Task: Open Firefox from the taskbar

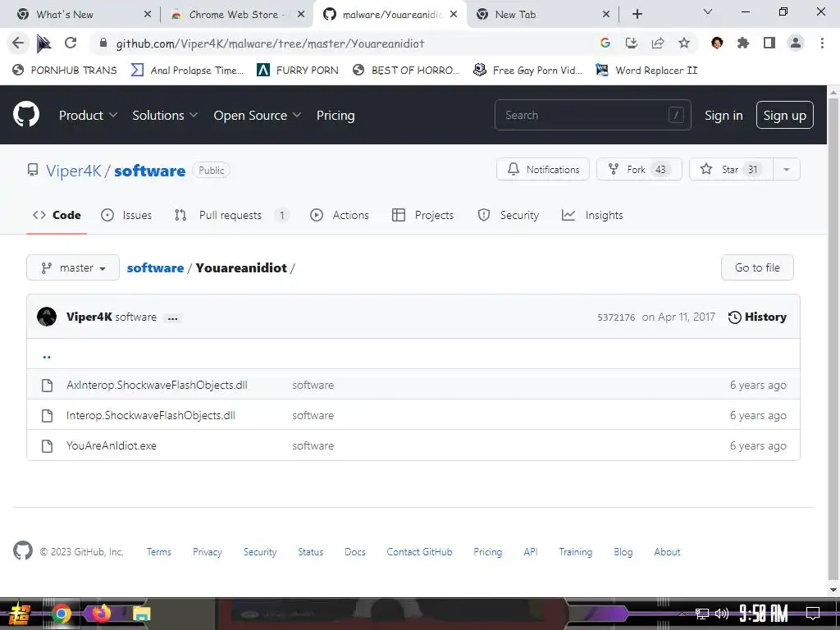Action: tap(101, 613)
